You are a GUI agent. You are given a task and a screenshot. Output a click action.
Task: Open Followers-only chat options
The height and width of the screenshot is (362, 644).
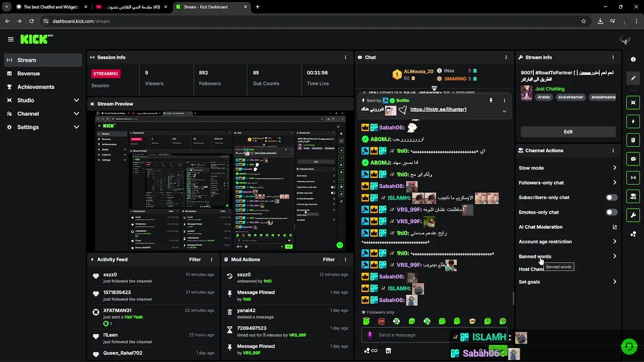tap(568, 183)
